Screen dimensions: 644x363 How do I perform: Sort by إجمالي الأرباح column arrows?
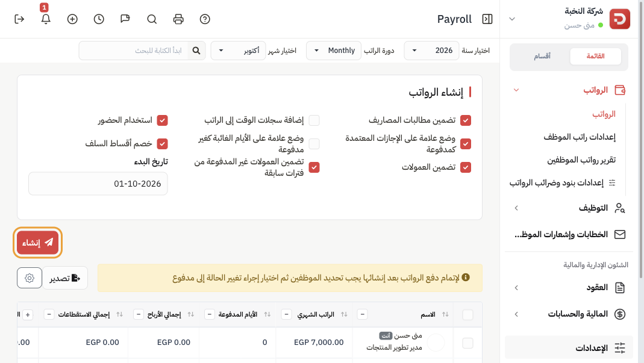pyautogui.click(x=190, y=315)
